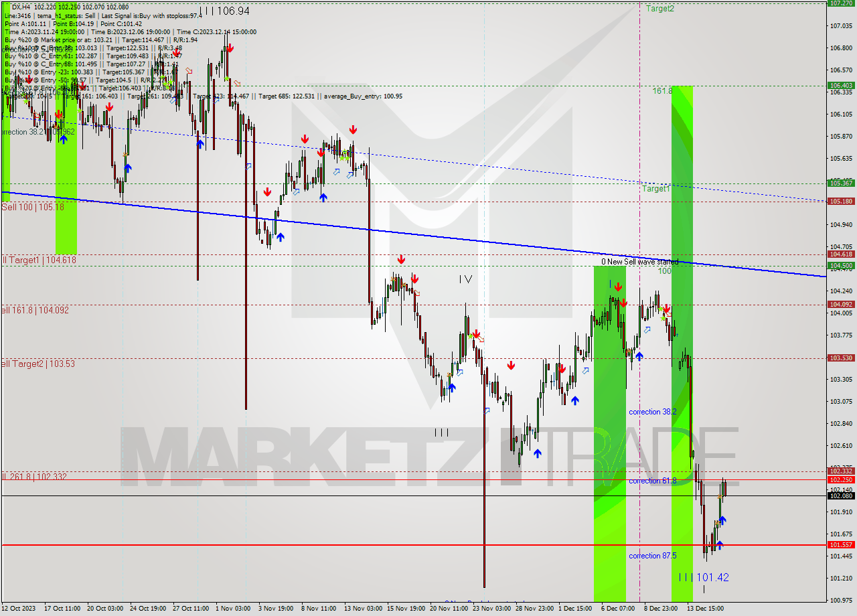Screen dimensions: 857x616
Task: Click the '8 Nov 11:00' time label
Action: point(319,609)
